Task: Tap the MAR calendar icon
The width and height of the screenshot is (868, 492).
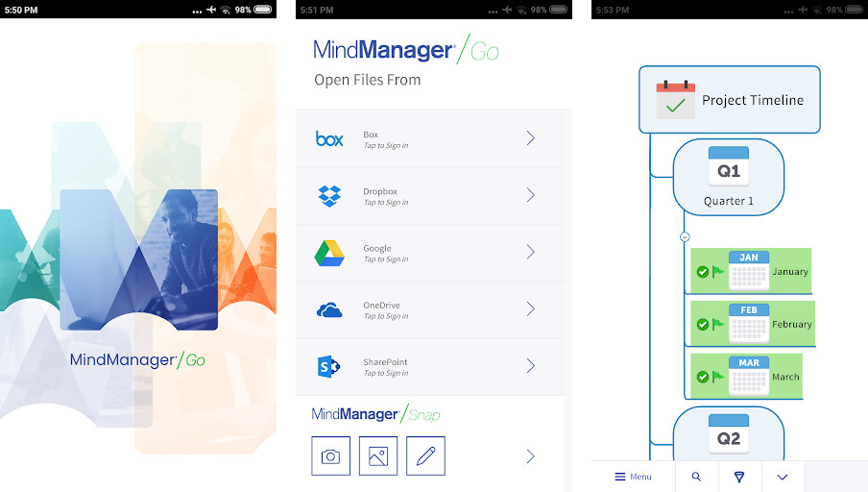Action: [x=749, y=376]
